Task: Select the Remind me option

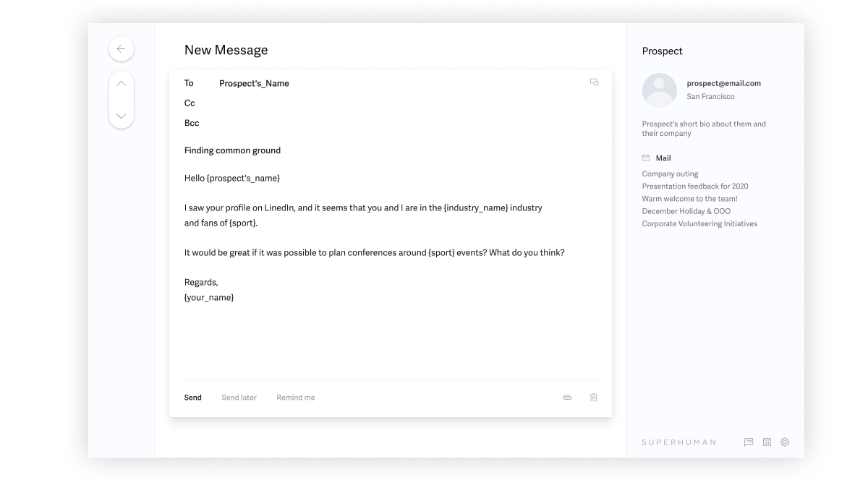Action: (x=295, y=398)
